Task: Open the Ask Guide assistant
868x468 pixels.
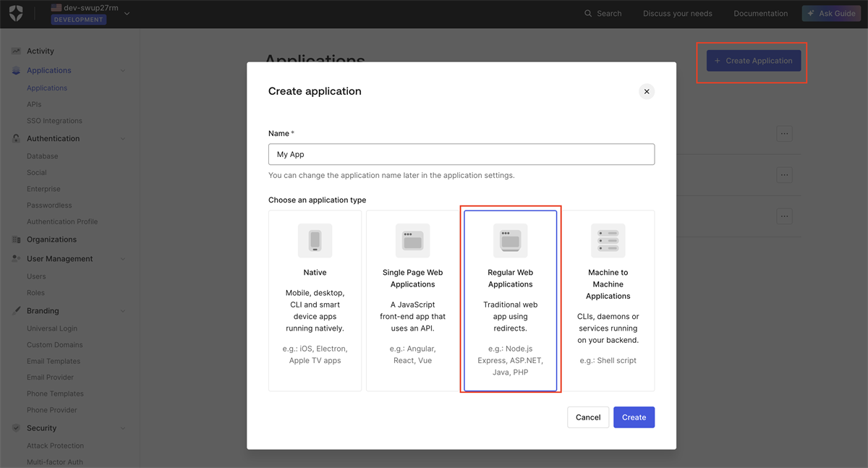Action: 831,14
